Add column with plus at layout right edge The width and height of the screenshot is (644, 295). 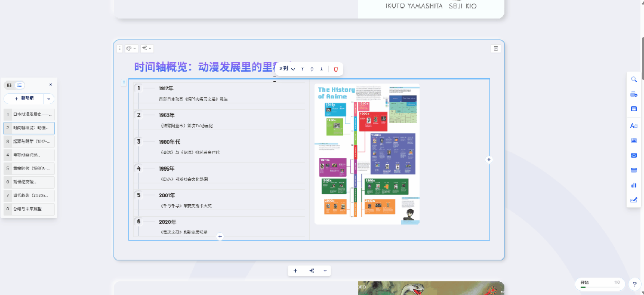point(489,159)
